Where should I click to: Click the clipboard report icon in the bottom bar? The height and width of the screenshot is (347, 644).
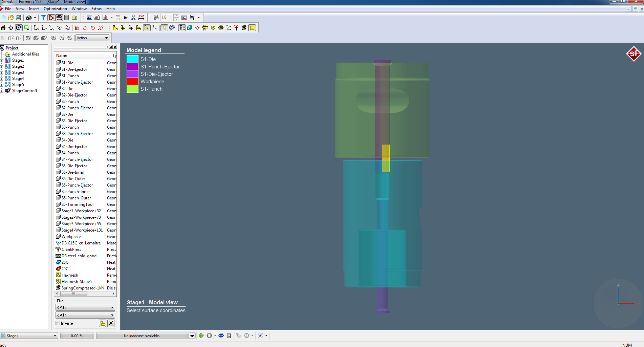[229, 335]
